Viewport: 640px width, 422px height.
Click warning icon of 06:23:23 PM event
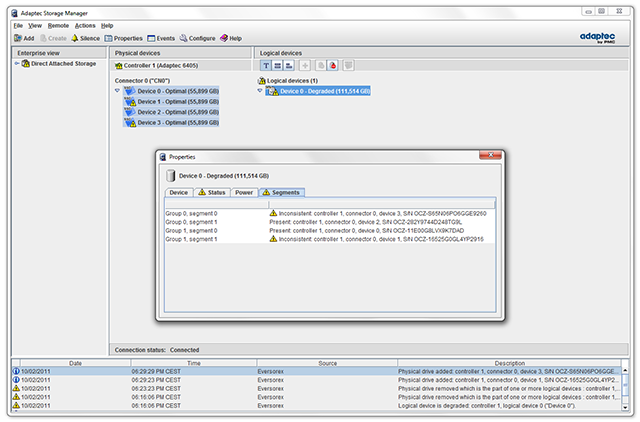click(x=16, y=389)
